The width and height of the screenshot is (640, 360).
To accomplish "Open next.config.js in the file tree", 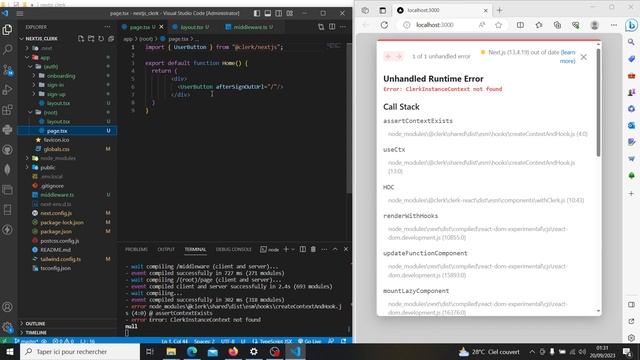I will 56,213.
